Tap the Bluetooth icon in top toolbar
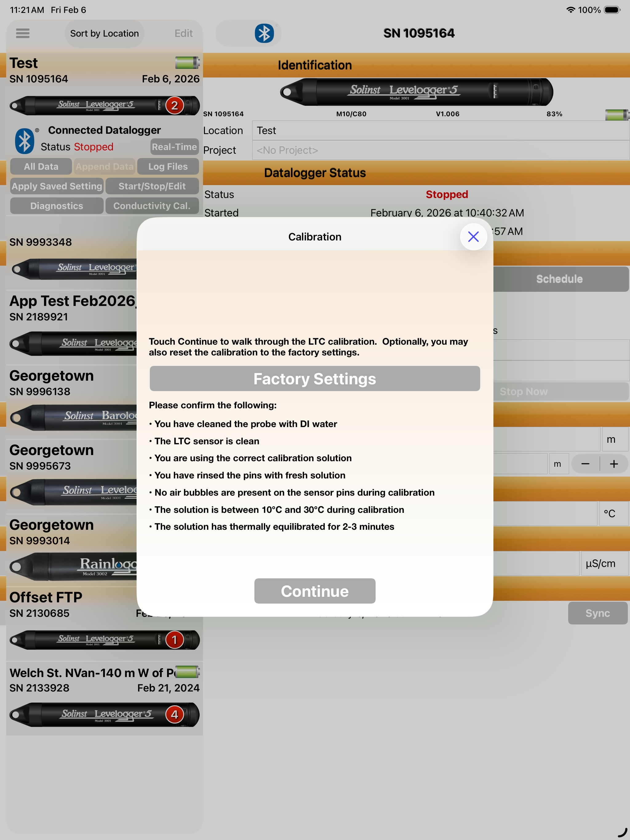The width and height of the screenshot is (630, 840). (264, 34)
